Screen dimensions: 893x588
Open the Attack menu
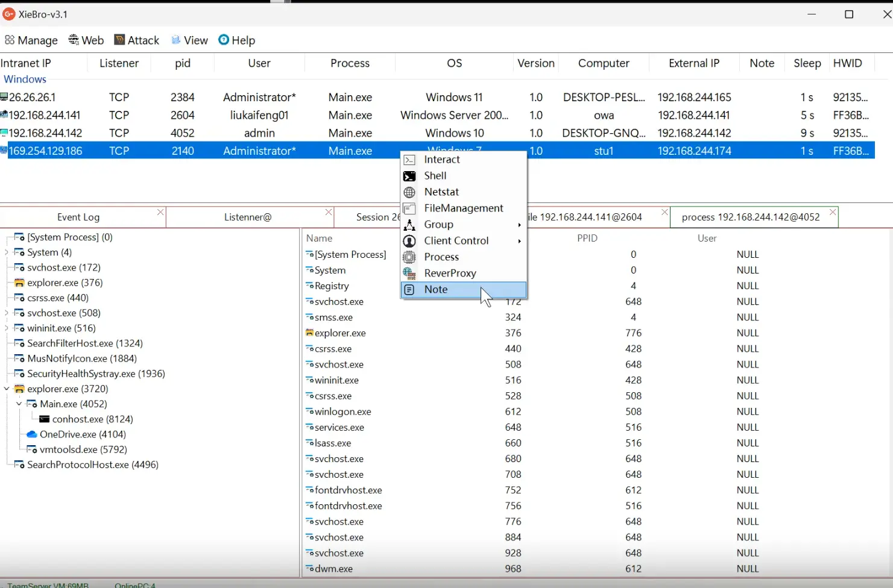(137, 40)
